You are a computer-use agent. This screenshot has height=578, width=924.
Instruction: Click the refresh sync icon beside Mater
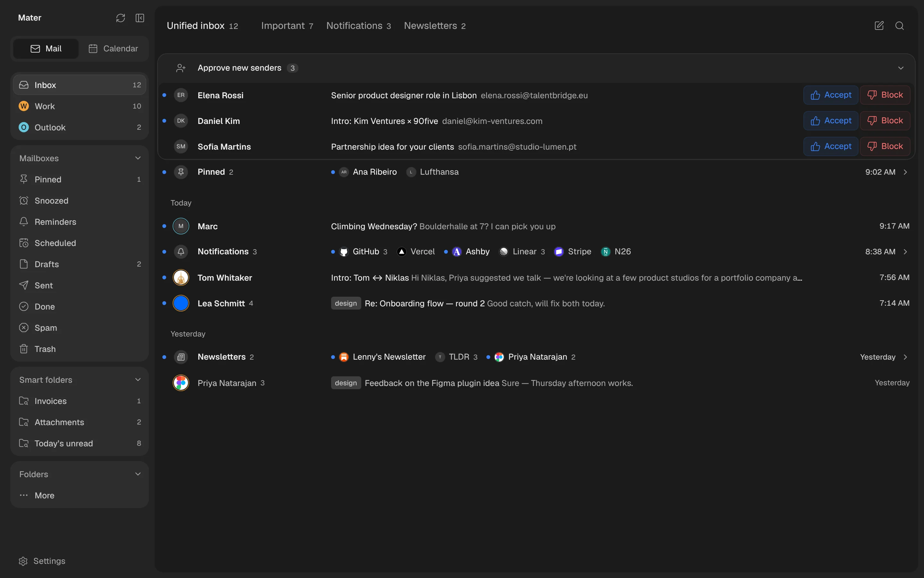tap(121, 18)
